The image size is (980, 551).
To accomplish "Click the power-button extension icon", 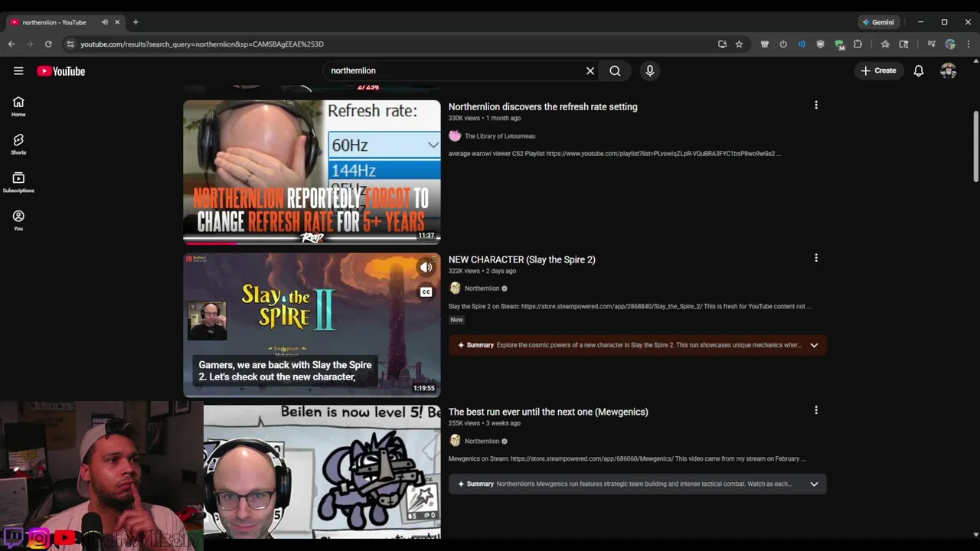I will pyautogui.click(x=783, y=44).
